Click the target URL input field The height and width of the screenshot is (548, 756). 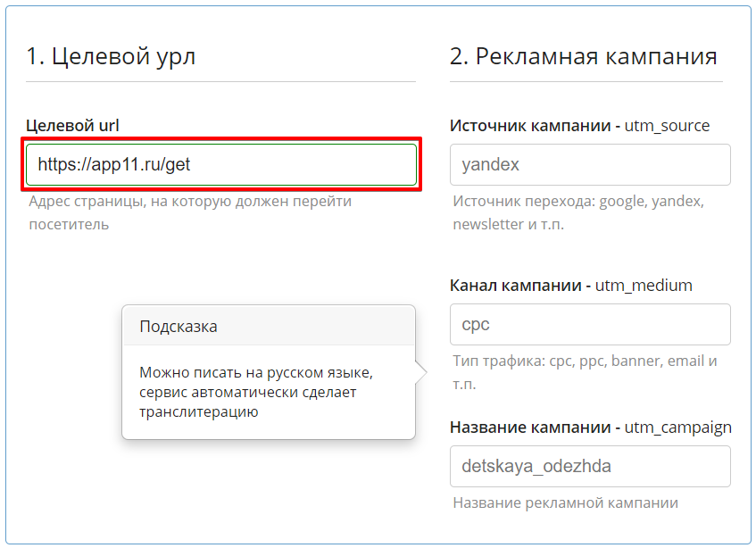220,164
